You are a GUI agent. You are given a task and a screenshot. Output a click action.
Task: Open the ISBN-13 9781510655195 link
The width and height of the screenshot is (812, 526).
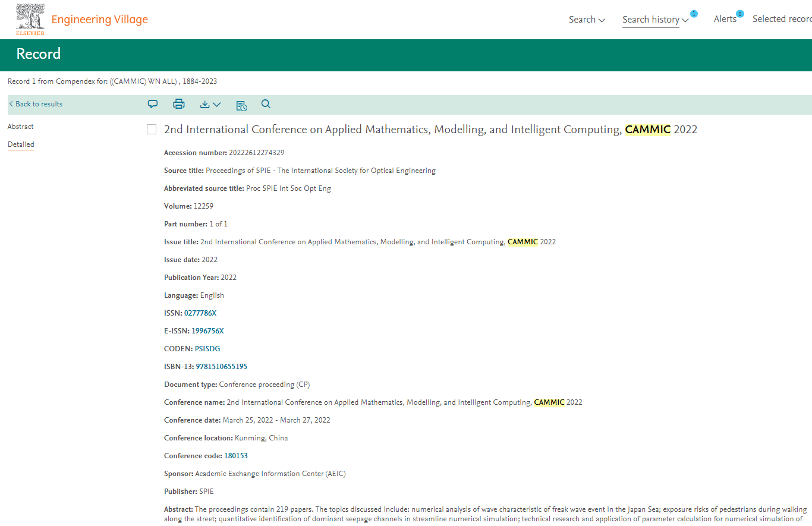(222, 367)
